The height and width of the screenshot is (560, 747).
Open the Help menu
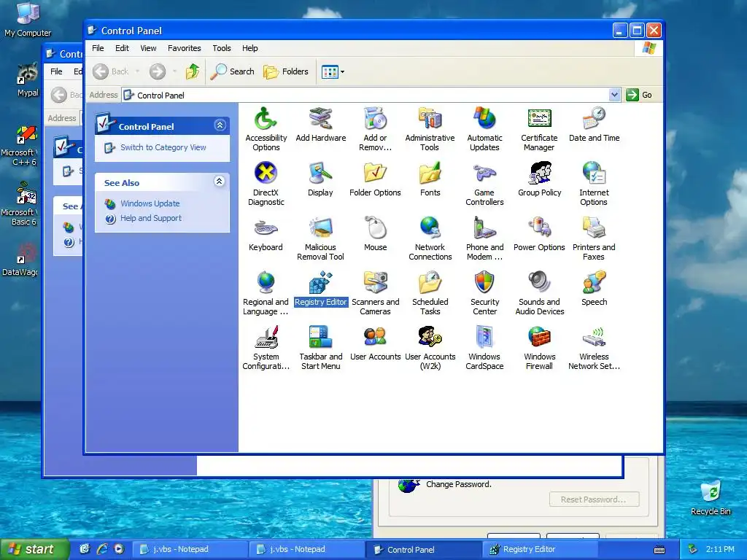click(249, 48)
